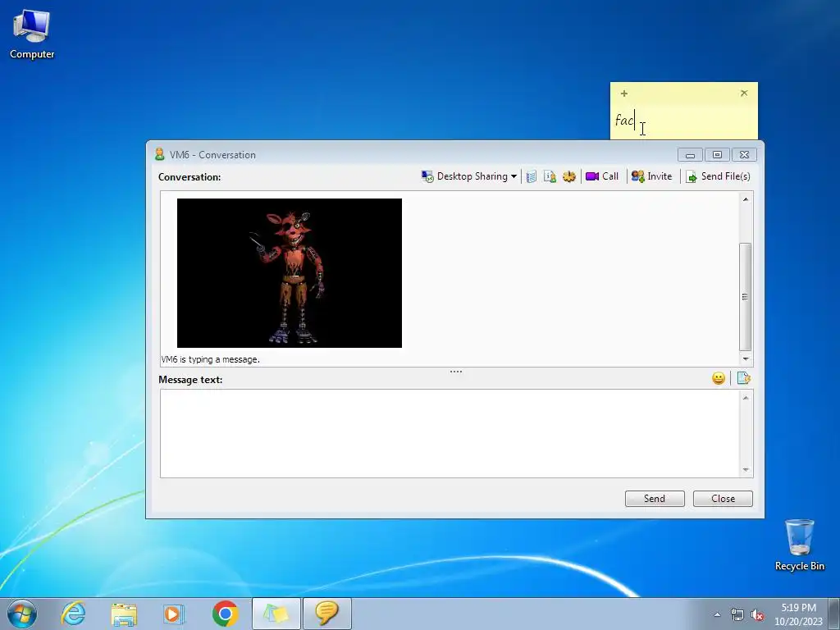Screen dimensions: 840x630
Task: Open the Desktop Sharing dropdown
Action: coord(468,176)
